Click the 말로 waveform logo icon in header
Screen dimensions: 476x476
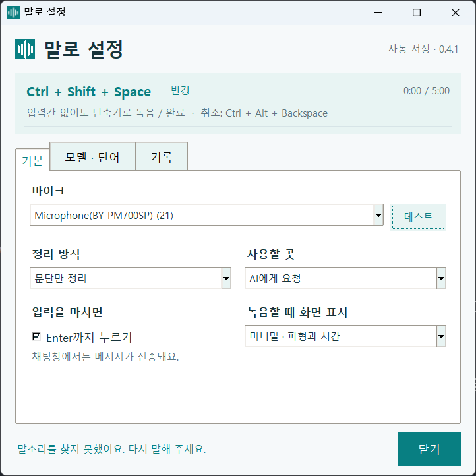pos(25,49)
